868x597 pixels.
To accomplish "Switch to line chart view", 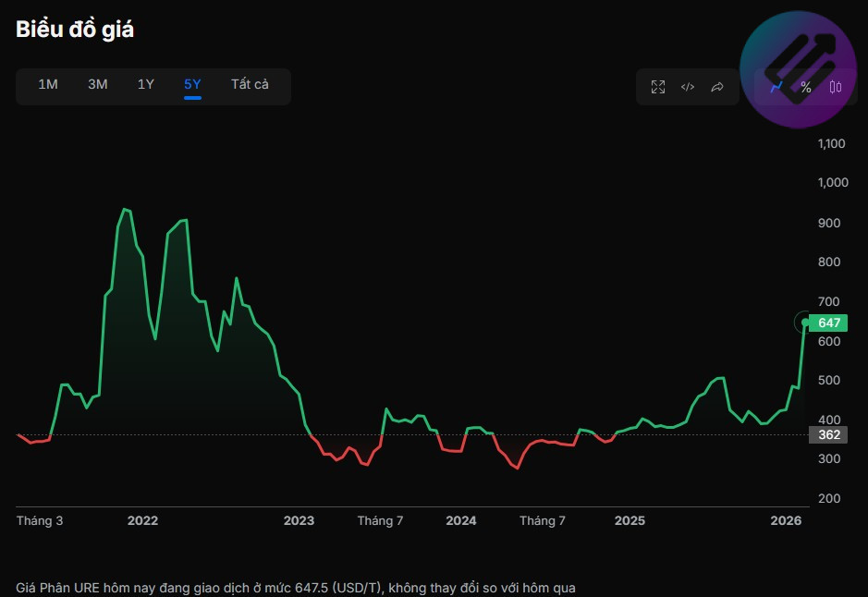I will pyautogui.click(x=776, y=87).
